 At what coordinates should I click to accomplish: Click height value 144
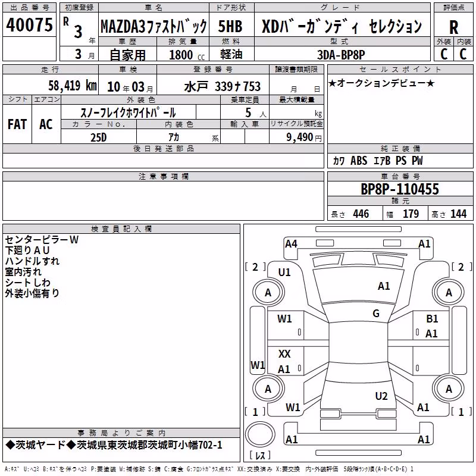pyautogui.click(x=458, y=214)
